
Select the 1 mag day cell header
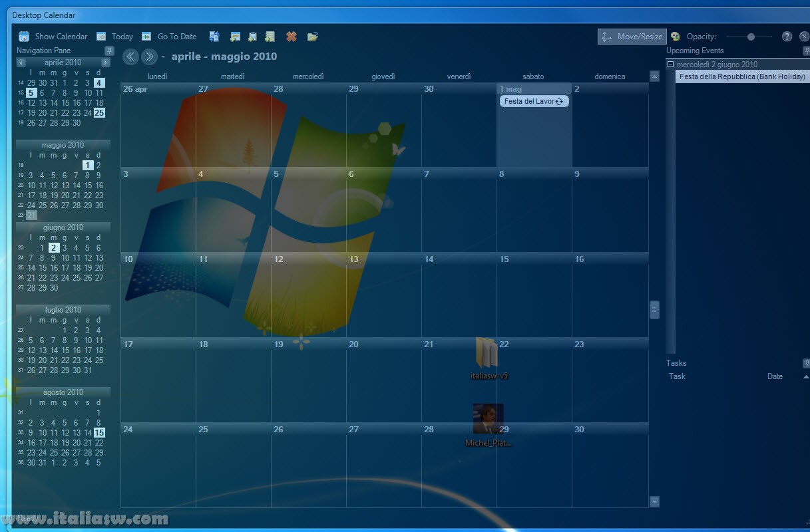point(534,89)
